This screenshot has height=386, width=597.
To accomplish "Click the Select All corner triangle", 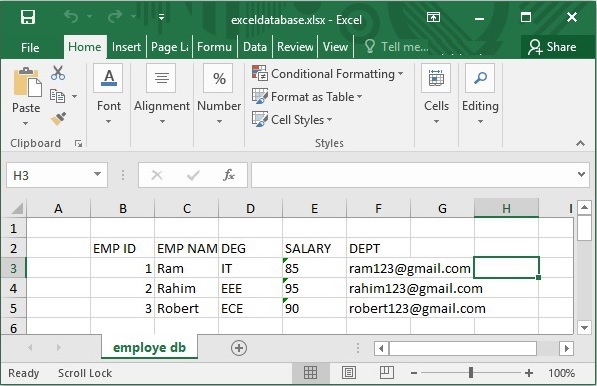I will (16, 208).
